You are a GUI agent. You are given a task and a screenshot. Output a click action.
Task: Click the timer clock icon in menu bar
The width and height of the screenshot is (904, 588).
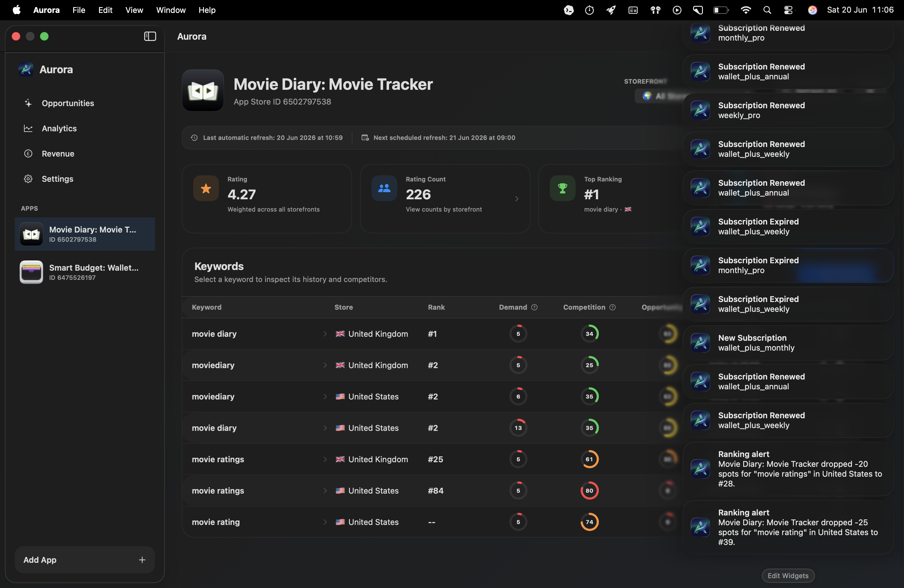pyautogui.click(x=589, y=10)
